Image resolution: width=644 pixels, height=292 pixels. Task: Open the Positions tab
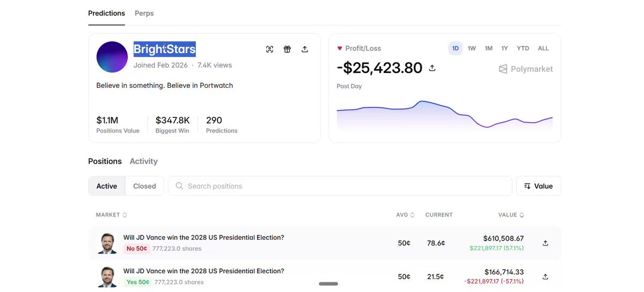105,161
